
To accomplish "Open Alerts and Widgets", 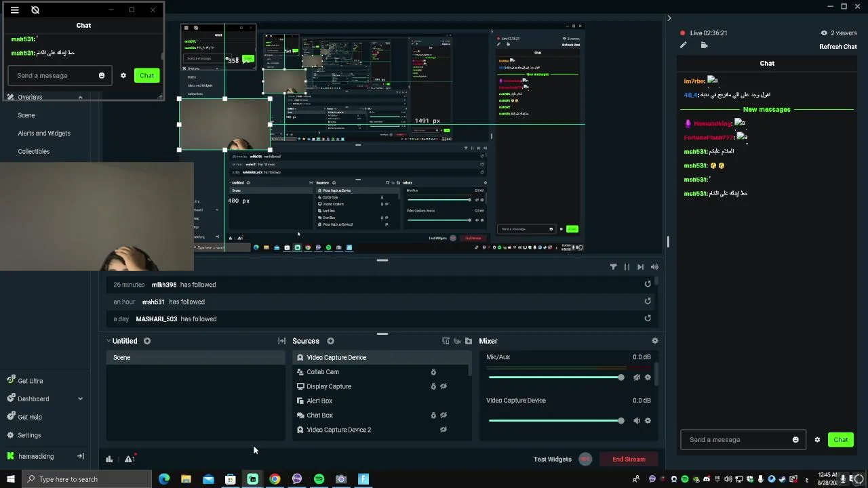I will coord(44,134).
